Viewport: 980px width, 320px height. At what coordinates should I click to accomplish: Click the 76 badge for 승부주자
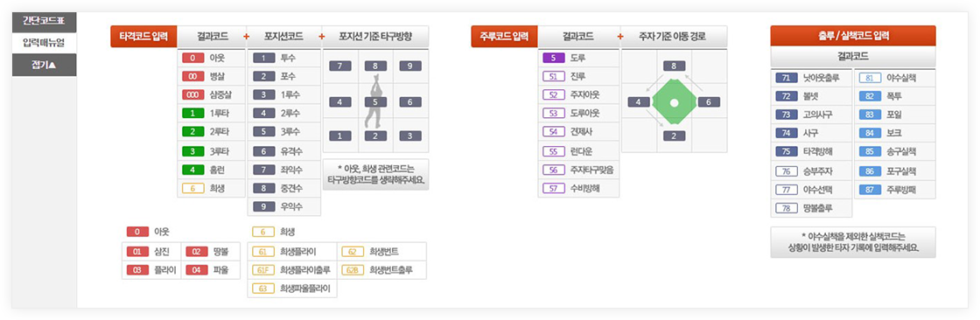click(787, 170)
